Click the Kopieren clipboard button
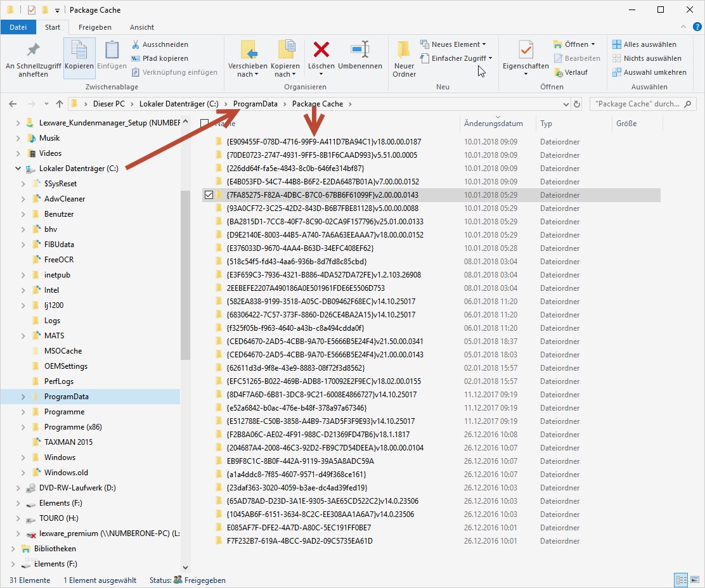Viewport: 705px width, 588px height. pyautogui.click(x=79, y=57)
